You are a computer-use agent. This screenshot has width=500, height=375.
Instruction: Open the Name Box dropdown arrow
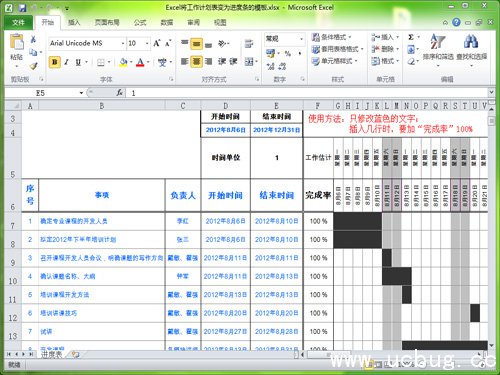click(x=81, y=93)
